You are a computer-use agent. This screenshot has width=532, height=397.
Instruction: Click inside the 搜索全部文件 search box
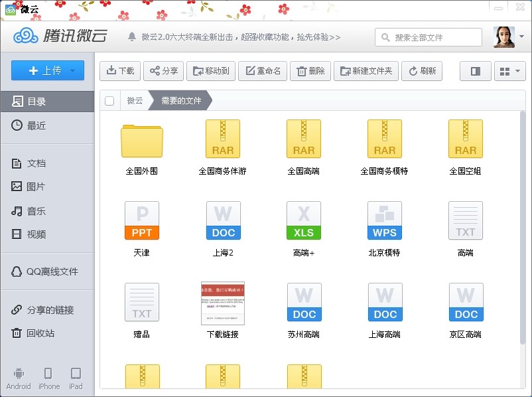point(428,37)
